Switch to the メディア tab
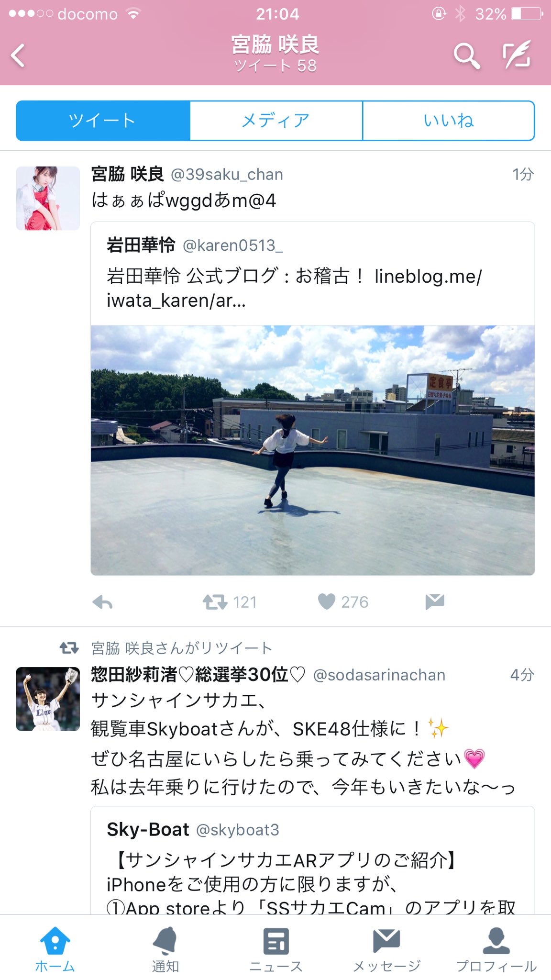 (276, 121)
